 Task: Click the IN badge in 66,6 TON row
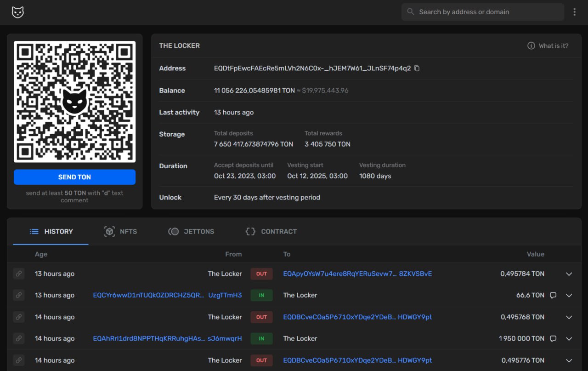coord(261,295)
